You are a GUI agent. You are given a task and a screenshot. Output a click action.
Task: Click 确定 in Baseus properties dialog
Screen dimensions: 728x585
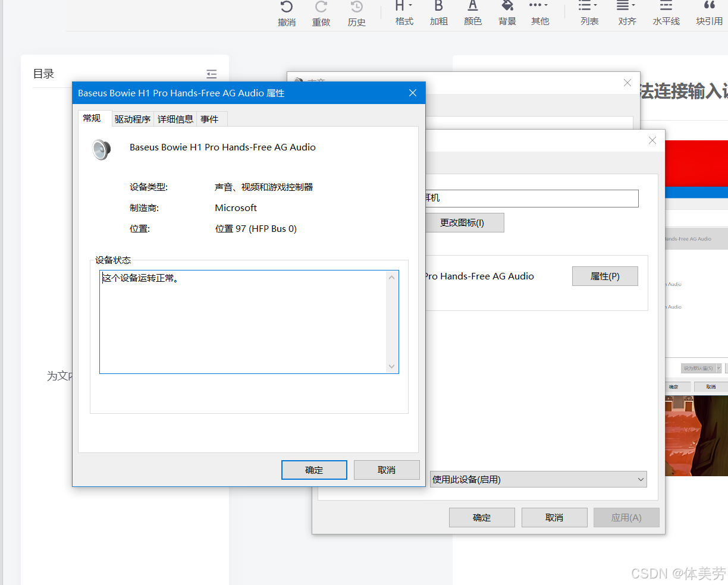pos(314,470)
